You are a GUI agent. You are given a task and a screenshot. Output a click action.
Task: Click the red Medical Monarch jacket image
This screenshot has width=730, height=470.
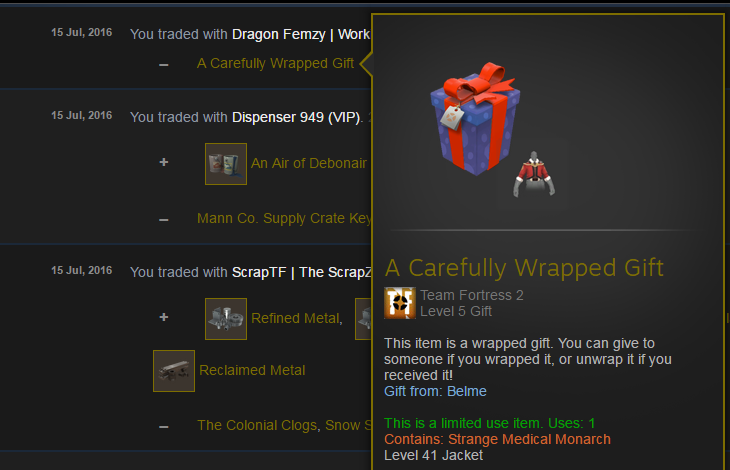[534, 174]
